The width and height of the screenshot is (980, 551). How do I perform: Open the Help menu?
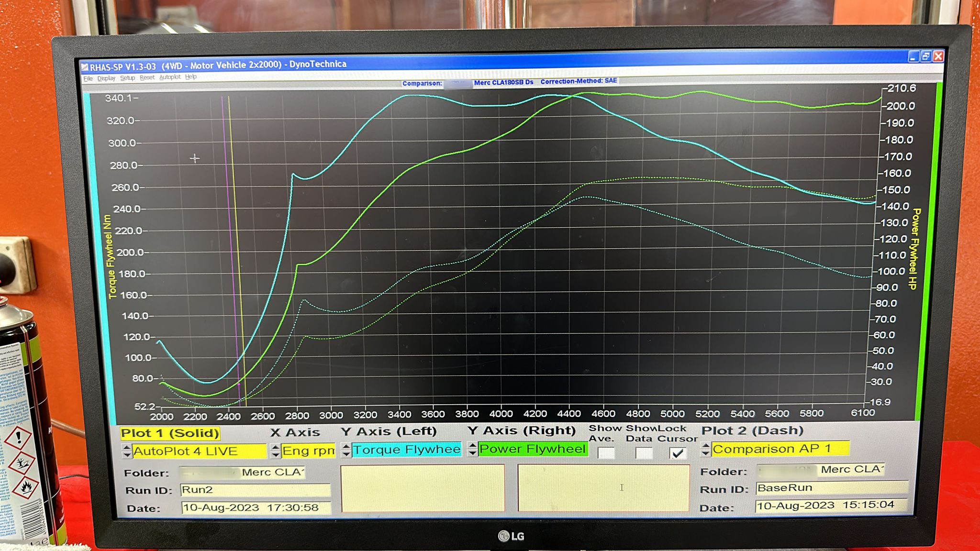191,77
